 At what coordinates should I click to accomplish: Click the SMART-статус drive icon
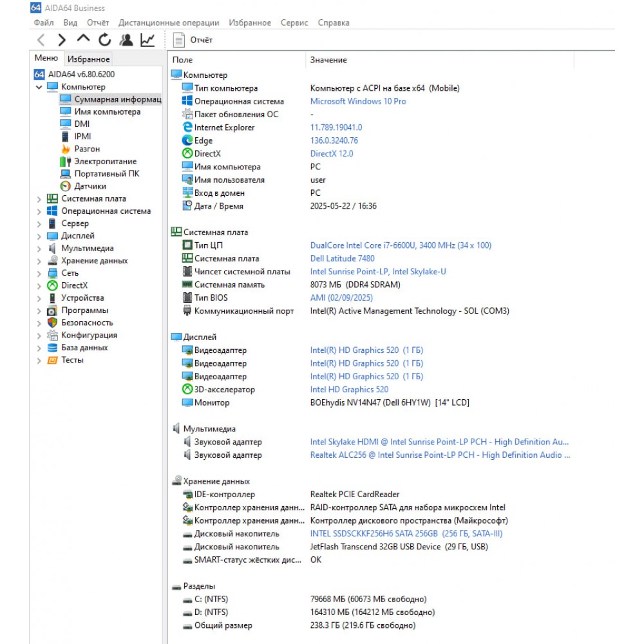pyautogui.click(x=187, y=560)
